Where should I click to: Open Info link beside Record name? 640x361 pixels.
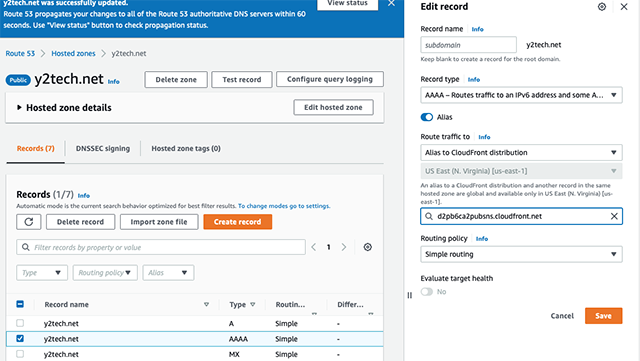click(x=477, y=29)
